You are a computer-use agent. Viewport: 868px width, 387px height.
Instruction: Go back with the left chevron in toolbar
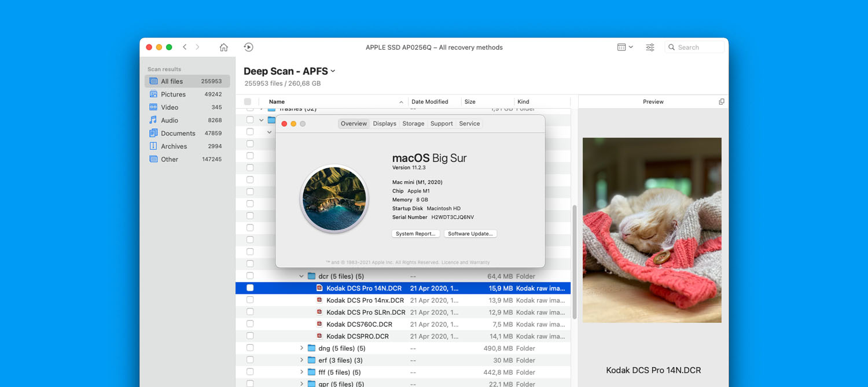coord(185,47)
